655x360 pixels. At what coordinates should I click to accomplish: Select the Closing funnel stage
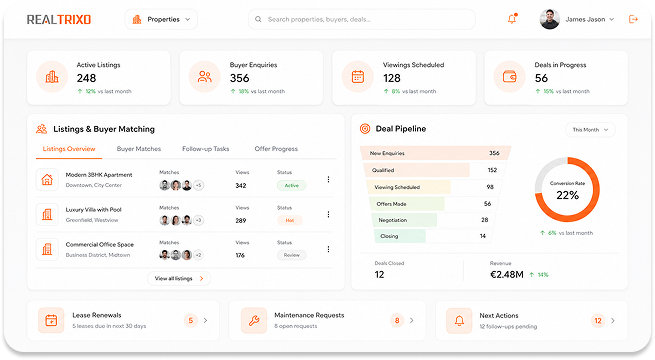[x=433, y=236]
